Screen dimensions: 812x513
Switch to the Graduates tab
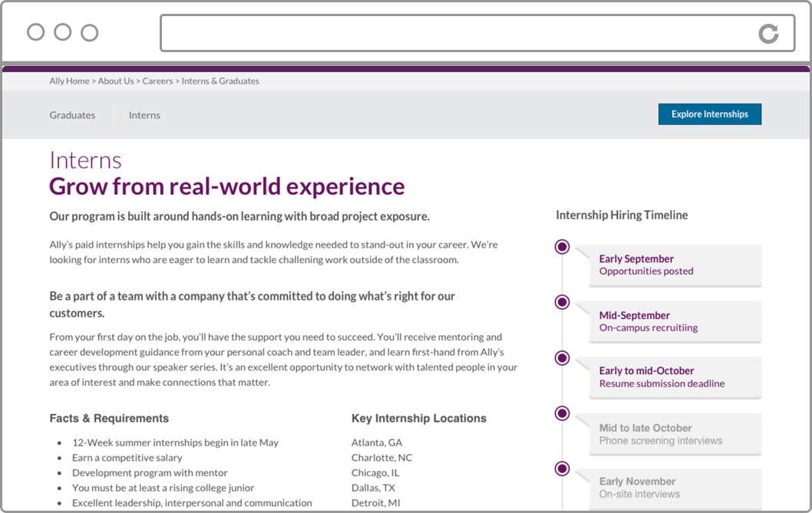click(72, 115)
